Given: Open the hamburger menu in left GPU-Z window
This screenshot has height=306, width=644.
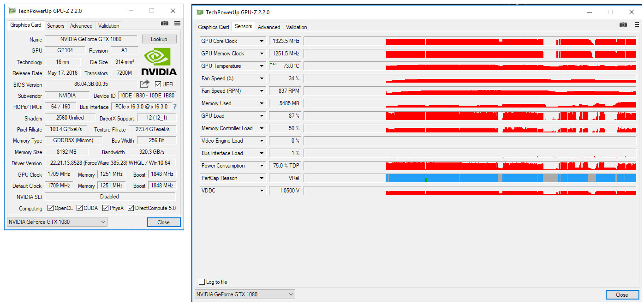Looking at the screenshot, I should 177,23.
